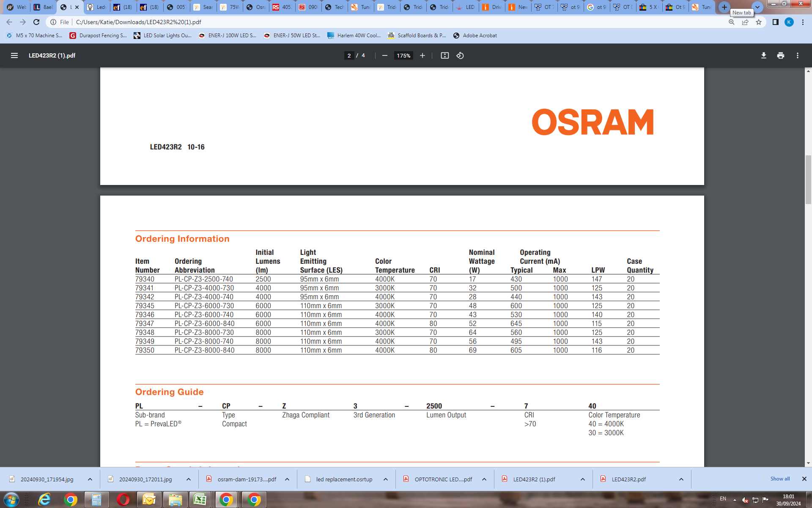Image resolution: width=812 pixels, height=508 pixels.
Task: Switch to the 75W tab
Action: pos(229,7)
